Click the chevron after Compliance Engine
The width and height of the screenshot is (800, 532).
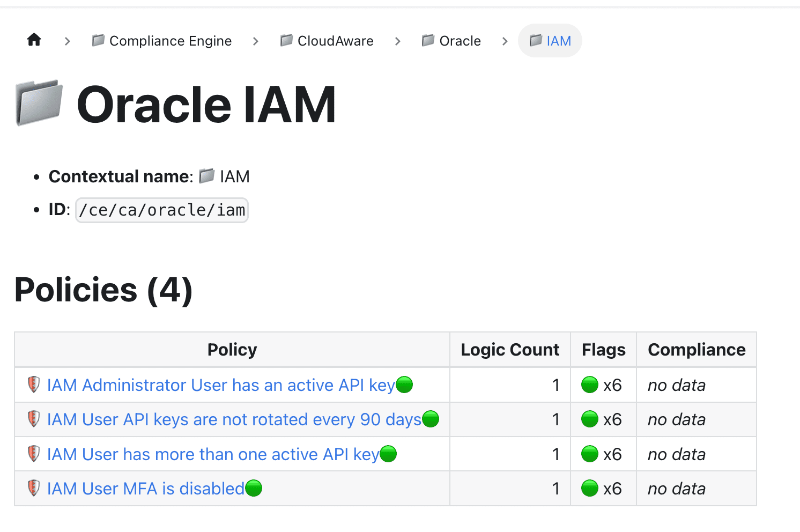pos(255,41)
